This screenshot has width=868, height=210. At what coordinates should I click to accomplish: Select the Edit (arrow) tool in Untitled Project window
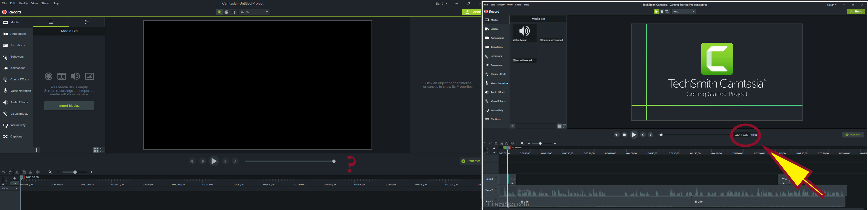click(x=219, y=12)
